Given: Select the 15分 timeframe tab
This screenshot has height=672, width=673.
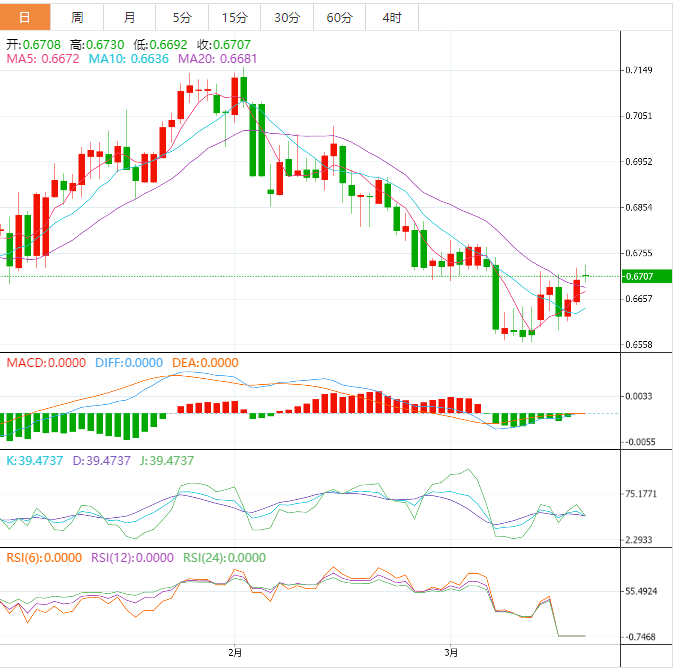Looking at the screenshot, I should [x=234, y=17].
